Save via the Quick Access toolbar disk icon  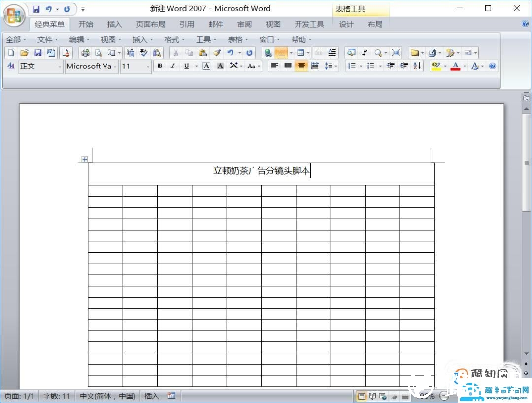pos(36,9)
